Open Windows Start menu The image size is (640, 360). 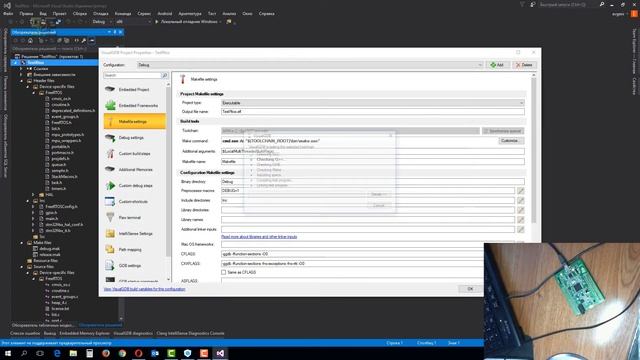[8, 353]
